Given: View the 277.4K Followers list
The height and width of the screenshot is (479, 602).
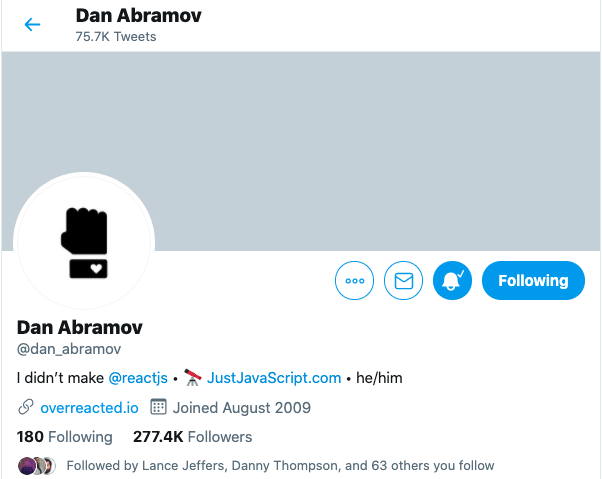Looking at the screenshot, I should click(x=192, y=437).
